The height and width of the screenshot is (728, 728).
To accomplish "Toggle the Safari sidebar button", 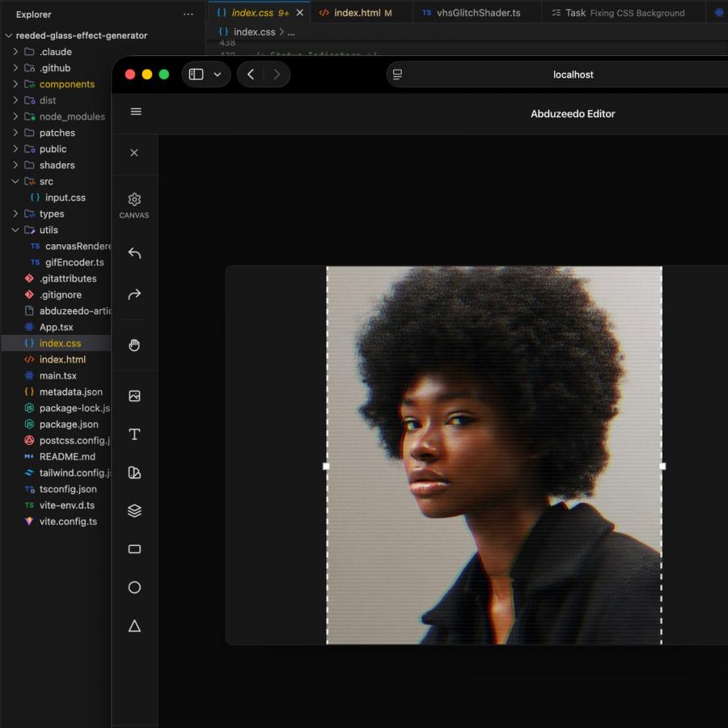I will tap(195, 74).
